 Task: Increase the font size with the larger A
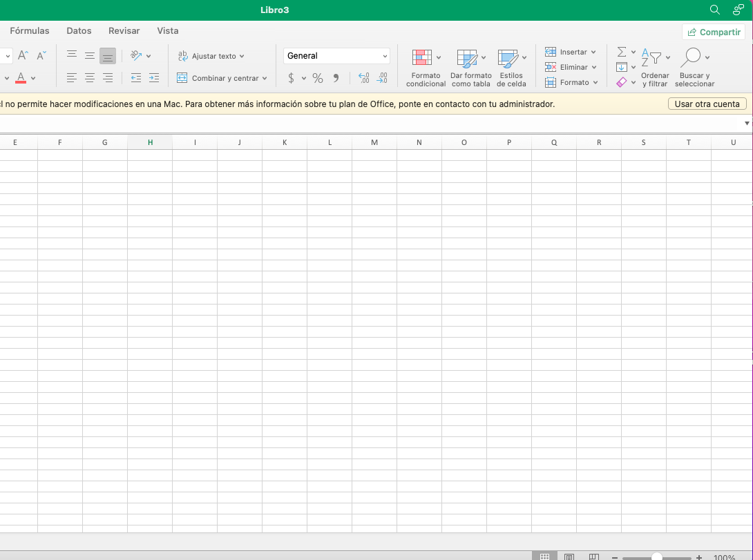pos(23,56)
